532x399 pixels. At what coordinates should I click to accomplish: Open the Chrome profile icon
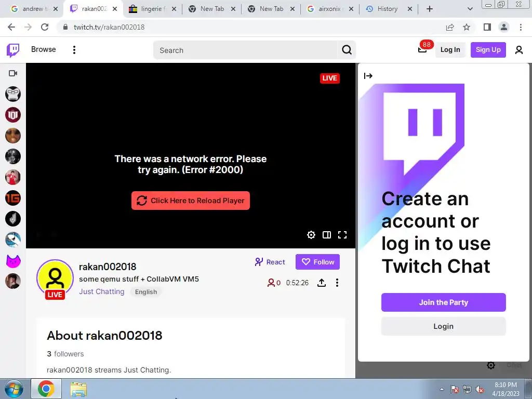pos(504,27)
